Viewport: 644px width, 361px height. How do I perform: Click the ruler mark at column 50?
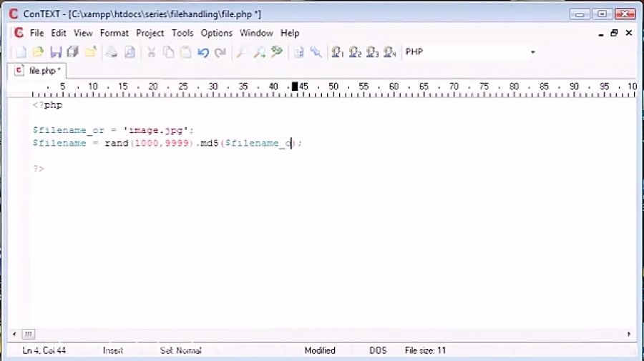[333, 86]
